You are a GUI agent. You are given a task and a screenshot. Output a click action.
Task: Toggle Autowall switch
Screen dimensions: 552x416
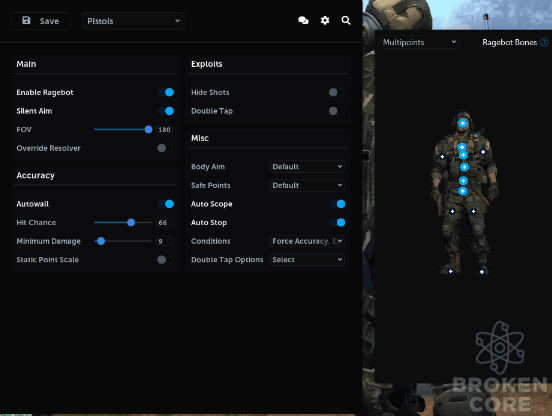click(165, 204)
